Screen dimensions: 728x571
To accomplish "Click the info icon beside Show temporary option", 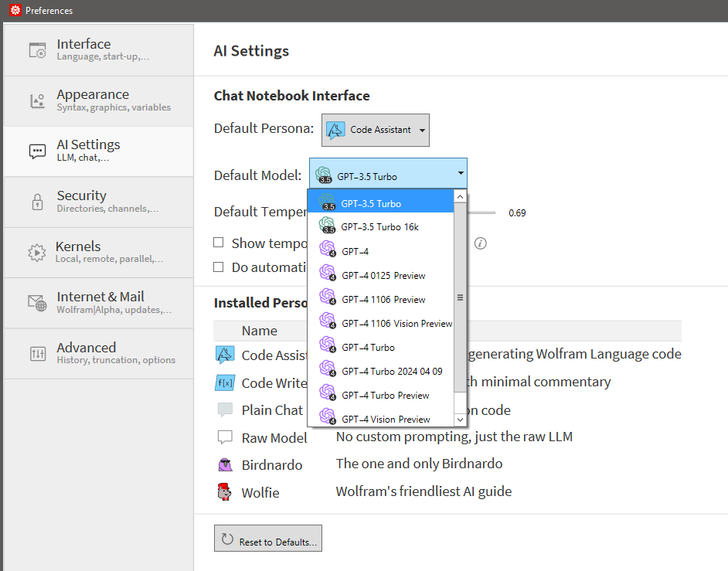I will click(481, 243).
